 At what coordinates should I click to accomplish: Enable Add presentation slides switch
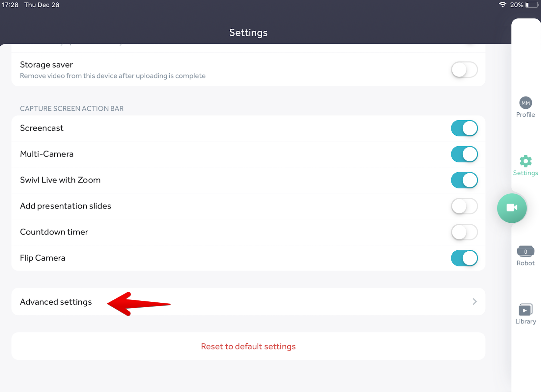click(464, 206)
